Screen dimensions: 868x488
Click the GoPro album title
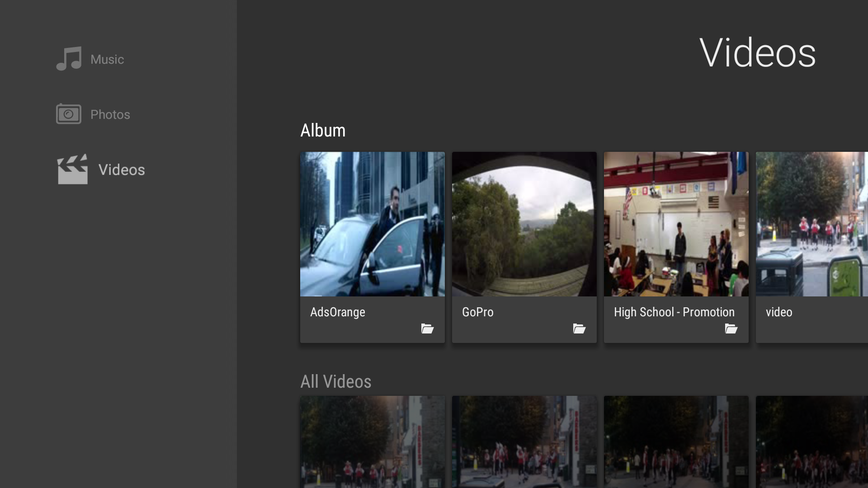(x=478, y=312)
